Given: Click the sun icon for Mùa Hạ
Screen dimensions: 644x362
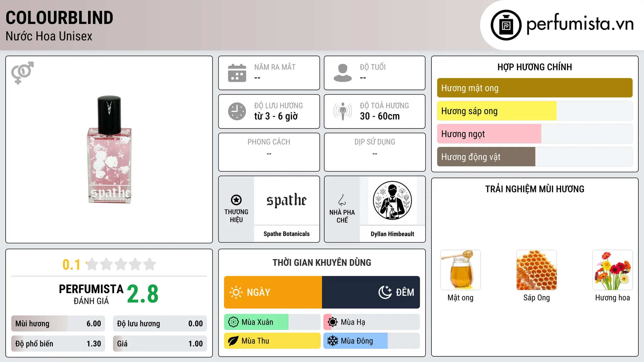Looking at the screenshot, I should click(333, 322).
